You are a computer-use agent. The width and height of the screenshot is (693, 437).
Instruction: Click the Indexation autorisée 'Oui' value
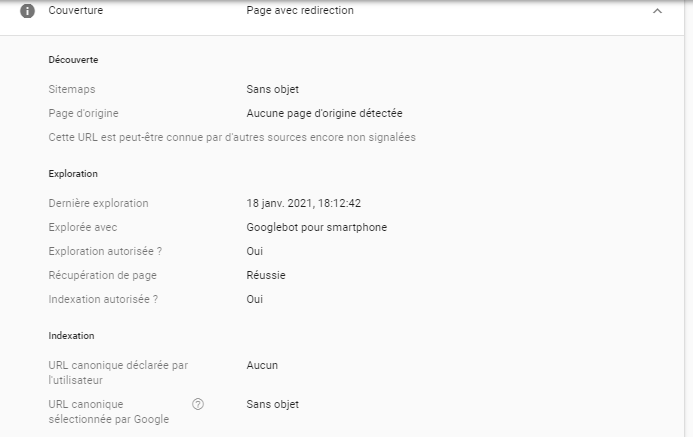[x=255, y=299]
